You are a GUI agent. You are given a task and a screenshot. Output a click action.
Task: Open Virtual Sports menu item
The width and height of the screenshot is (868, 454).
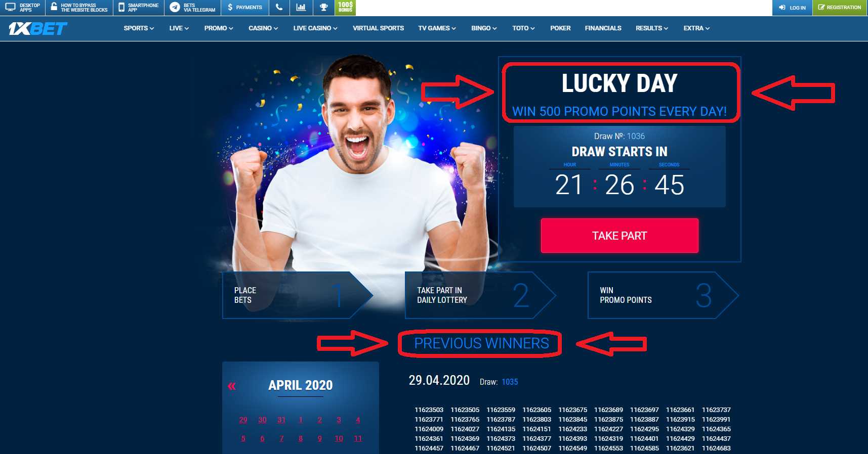(378, 28)
